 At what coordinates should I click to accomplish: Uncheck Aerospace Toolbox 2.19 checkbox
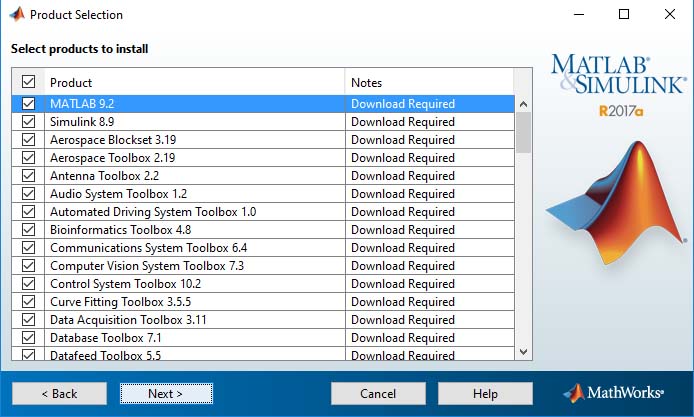pos(28,158)
